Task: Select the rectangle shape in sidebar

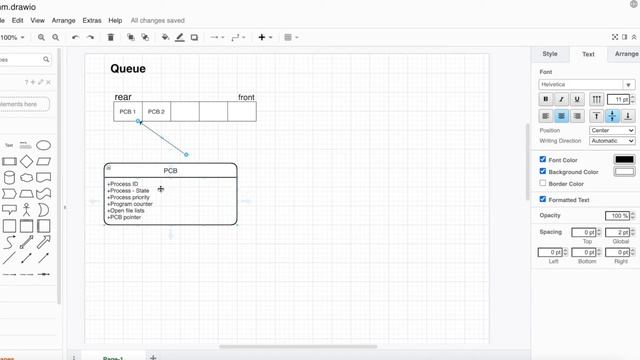Action: [9, 162]
